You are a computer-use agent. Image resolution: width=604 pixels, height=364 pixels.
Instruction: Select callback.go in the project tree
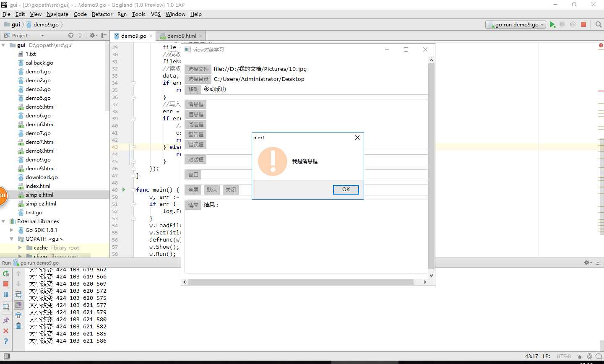[39, 62]
